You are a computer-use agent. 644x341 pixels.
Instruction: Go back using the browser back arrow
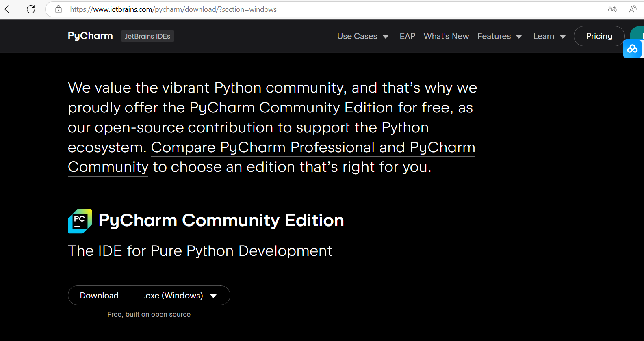[x=9, y=9]
